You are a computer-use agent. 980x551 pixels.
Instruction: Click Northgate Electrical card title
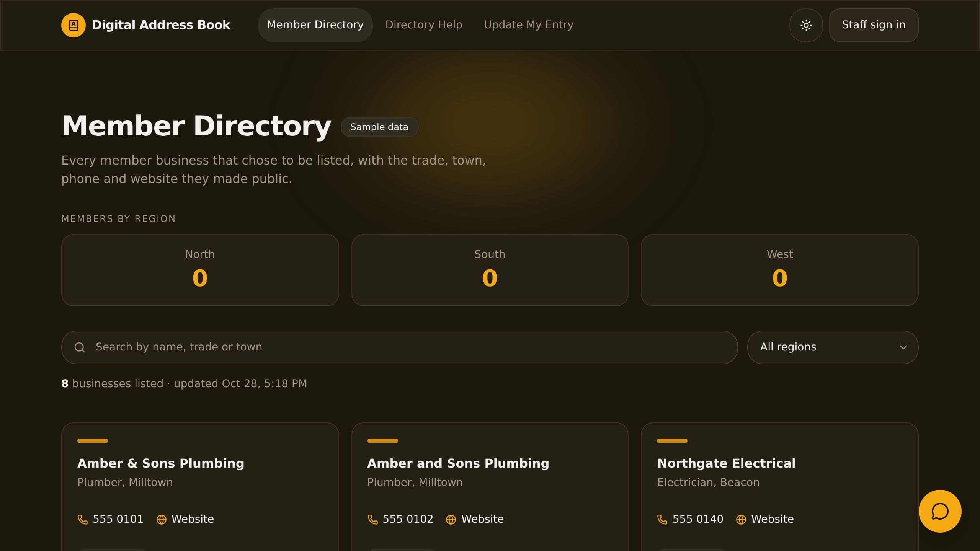pos(726,463)
